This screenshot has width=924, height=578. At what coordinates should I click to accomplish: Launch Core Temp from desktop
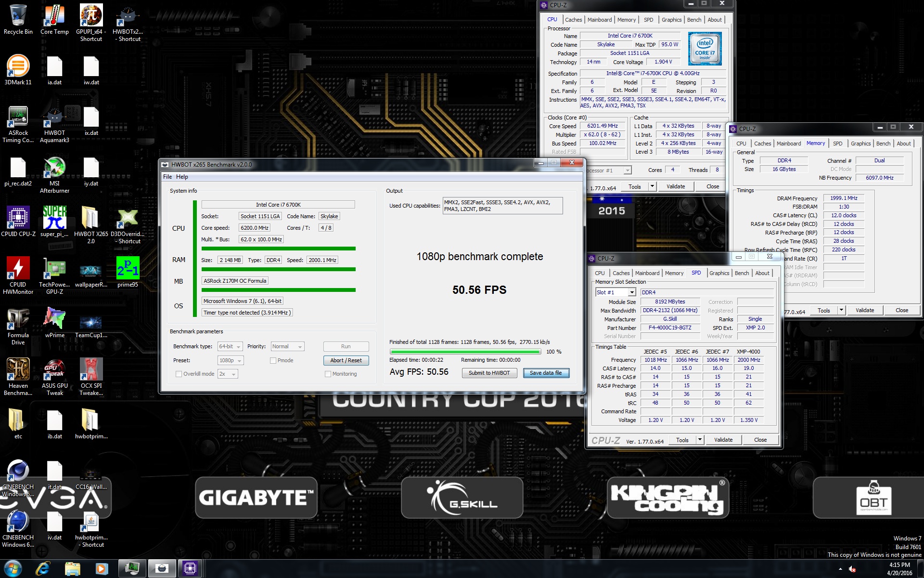point(54,20)
